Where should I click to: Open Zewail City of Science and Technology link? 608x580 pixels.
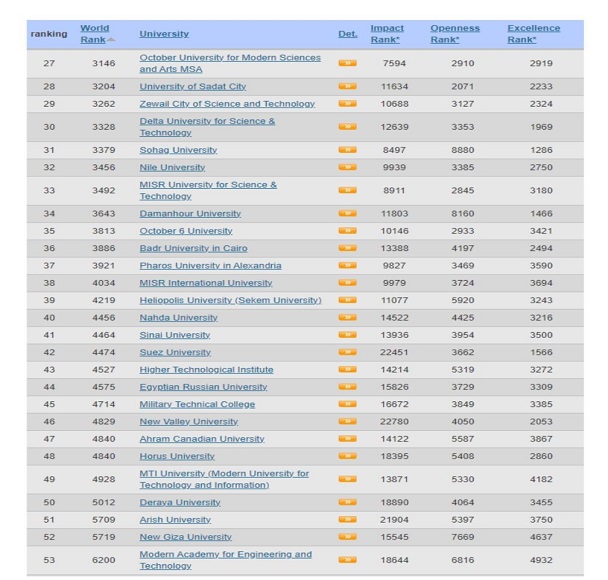click(x=227, y=104)
